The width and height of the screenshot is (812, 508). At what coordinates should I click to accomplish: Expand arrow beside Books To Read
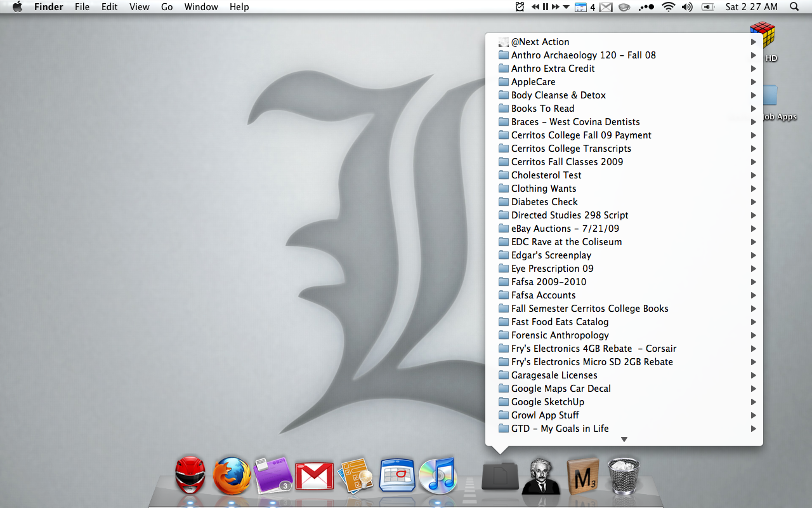(x=754, y=109)
